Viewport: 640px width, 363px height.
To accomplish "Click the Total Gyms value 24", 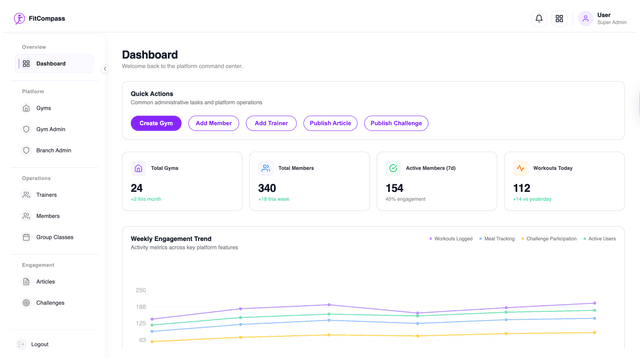I will point(136,188).
